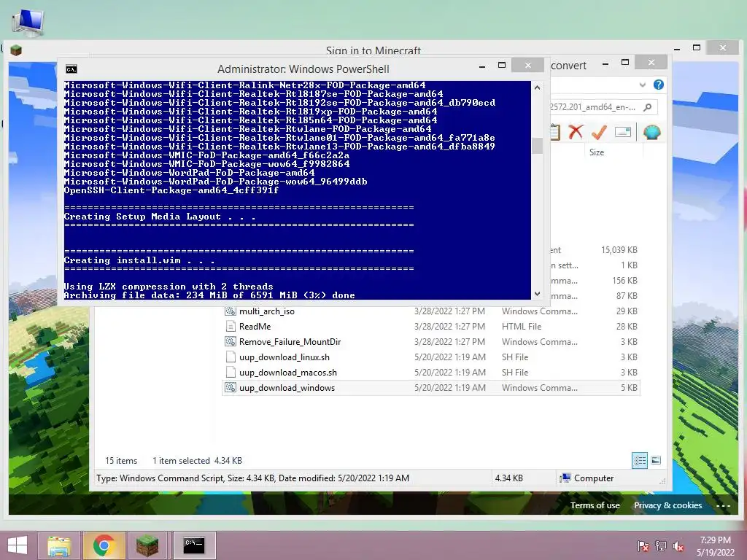Click the PowerShell window title bar icon
This screenshot has height=560, width=747.
pos(71,69)
